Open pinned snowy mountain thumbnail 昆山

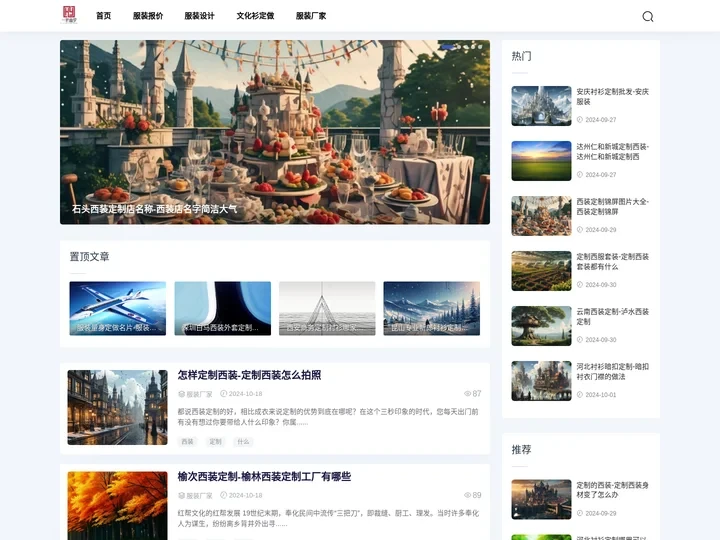pyautogui.click(x=432, y=308)
